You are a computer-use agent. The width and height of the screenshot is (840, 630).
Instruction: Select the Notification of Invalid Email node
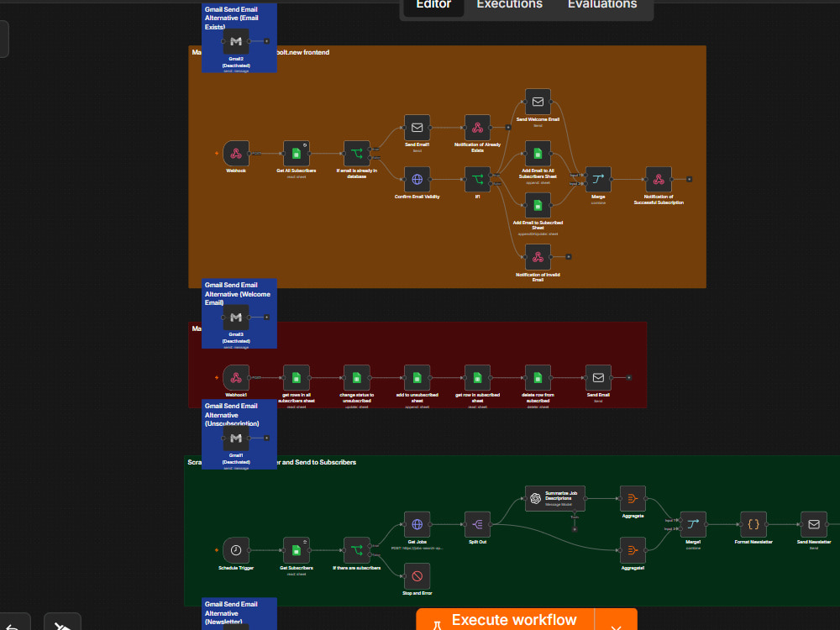[538, 257]
